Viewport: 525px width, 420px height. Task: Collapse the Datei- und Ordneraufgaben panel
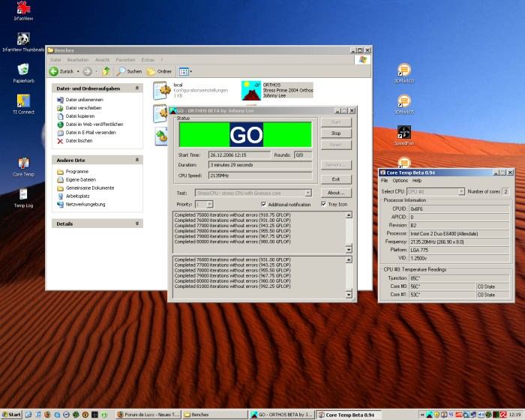137,88
